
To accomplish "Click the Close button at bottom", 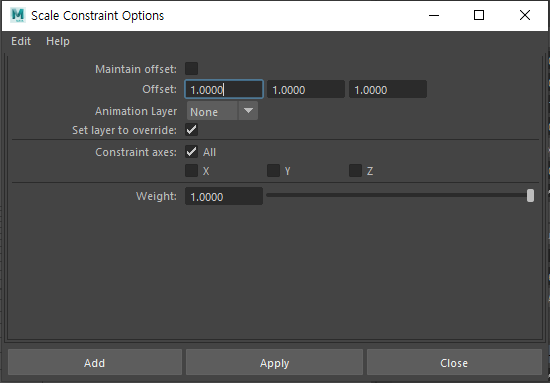I will click(x=454, y=362).
